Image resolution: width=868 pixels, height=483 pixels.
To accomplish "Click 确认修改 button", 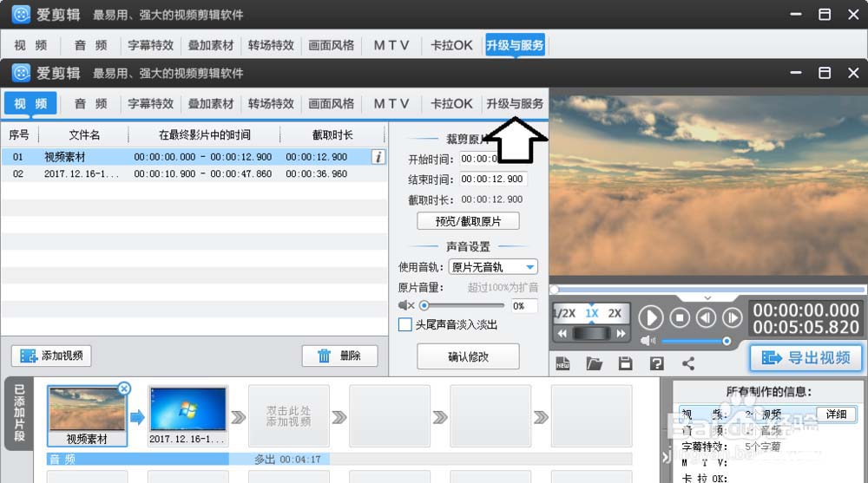I will pyautogui.click(x=468, y=356).
